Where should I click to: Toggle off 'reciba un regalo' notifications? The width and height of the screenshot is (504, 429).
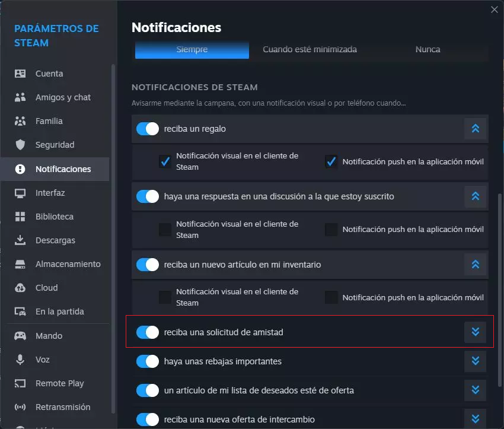[x=148, y=129]
